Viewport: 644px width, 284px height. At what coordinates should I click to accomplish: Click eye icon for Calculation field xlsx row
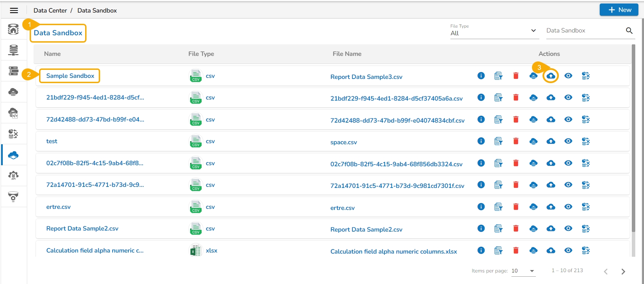568,250
